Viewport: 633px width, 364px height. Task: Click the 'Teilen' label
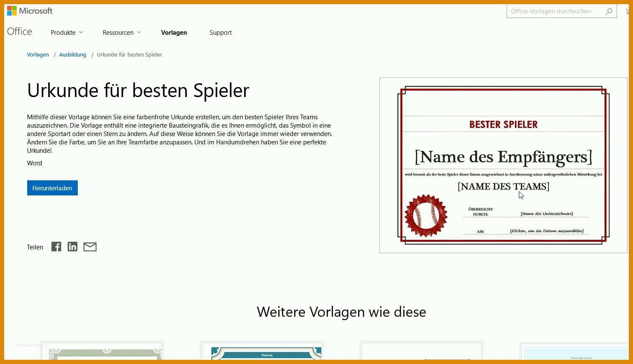click(x=35, y=247)
